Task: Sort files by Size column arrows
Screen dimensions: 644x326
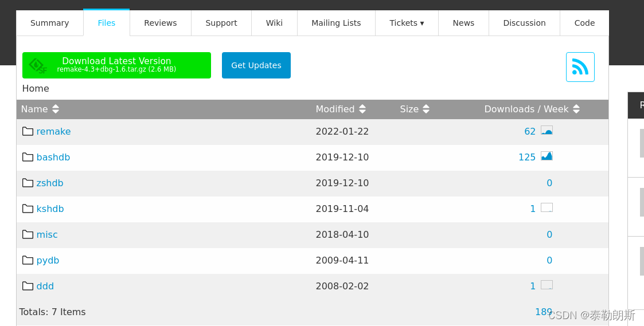Action: point(426,109)
